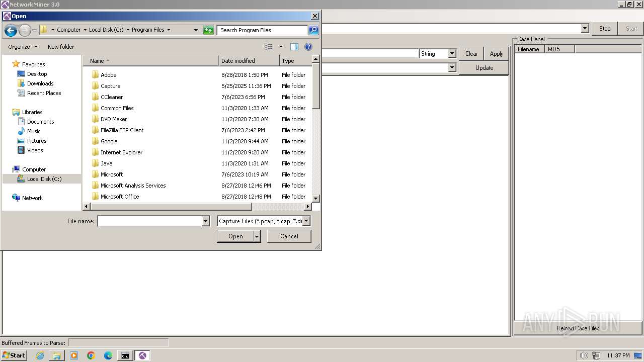Viewport: 644px width, 362px height.
Task: Click Clear button in NetworkMiner
Action: click(x=471, y=54)
